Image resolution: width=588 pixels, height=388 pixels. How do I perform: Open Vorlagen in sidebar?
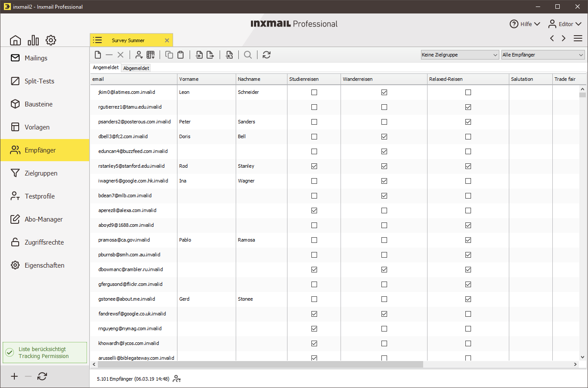tap(45, 127)
